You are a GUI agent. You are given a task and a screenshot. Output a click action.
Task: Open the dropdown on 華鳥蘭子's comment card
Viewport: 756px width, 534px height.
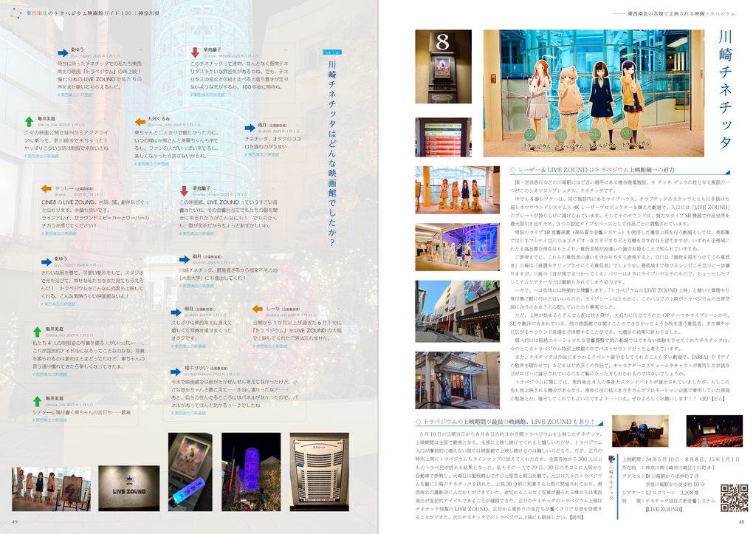(288, 48)
